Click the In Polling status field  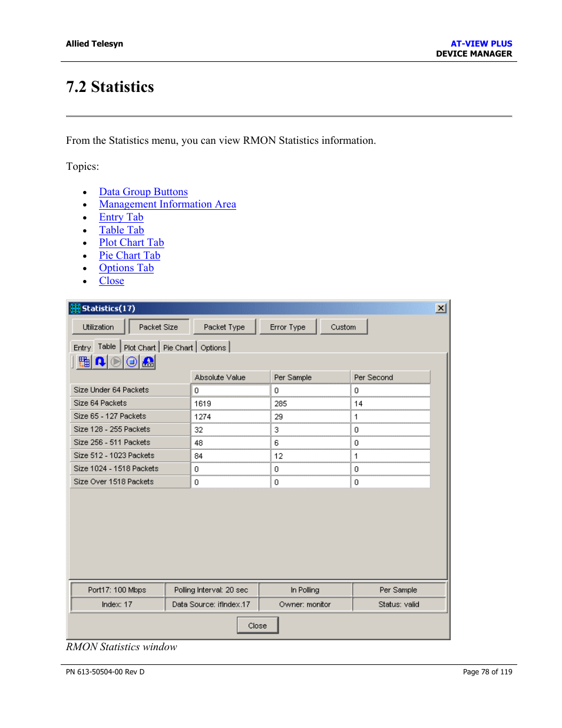coord(305,590)
